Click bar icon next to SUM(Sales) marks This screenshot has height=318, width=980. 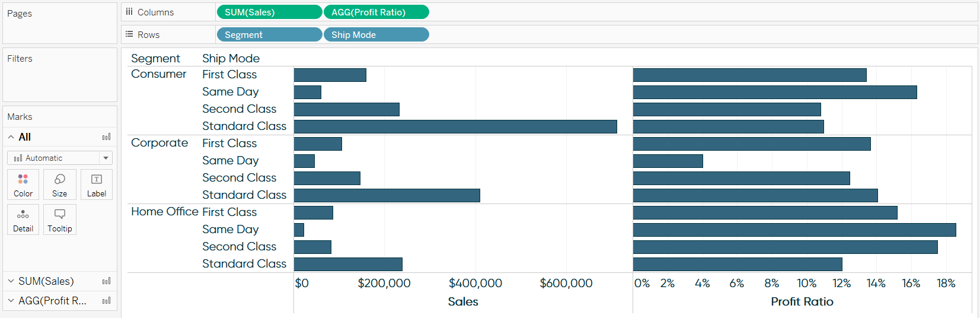click(x=106, y=281)
